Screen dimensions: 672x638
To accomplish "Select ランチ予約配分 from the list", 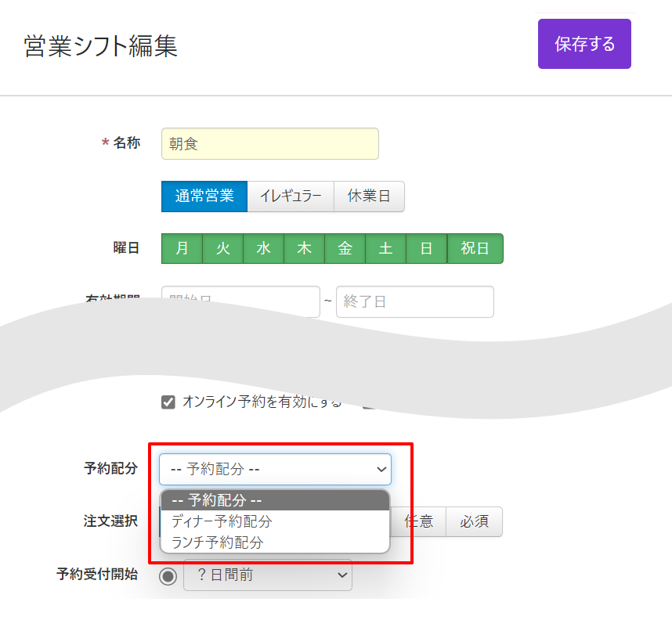I will [x=218, y=542].
